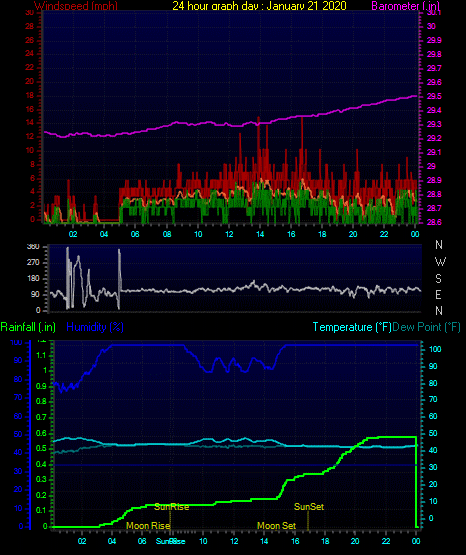Click the E compass direction label

pos(438,294)
